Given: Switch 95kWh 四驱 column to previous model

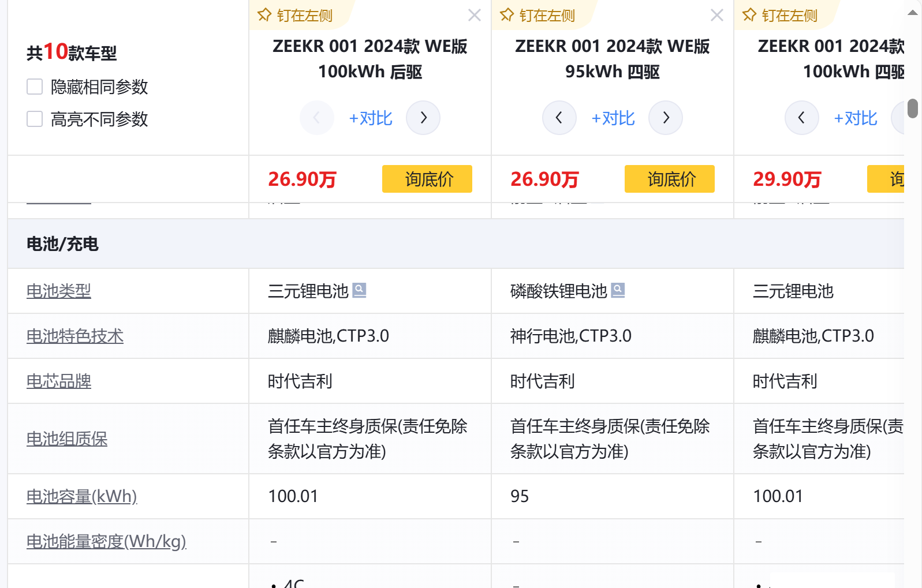Looking at the screenshot, I should [x=559, y=118].
